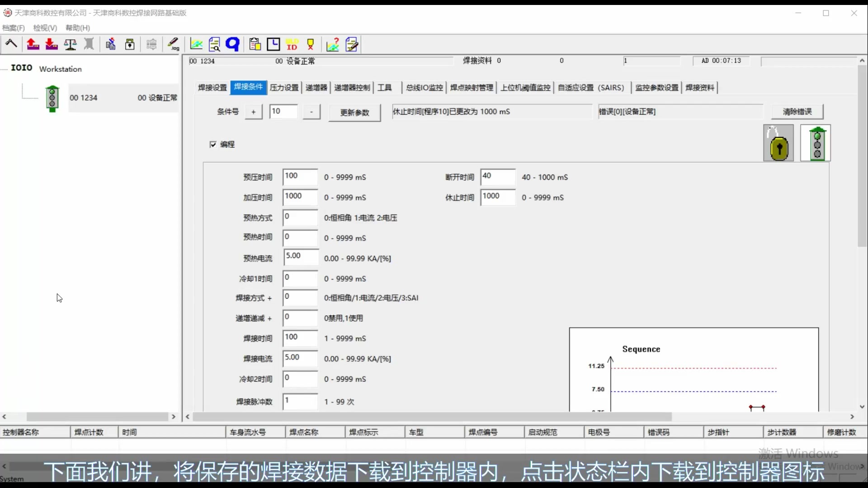
Task: Click the blue Q icon
Action: (232, 44)
